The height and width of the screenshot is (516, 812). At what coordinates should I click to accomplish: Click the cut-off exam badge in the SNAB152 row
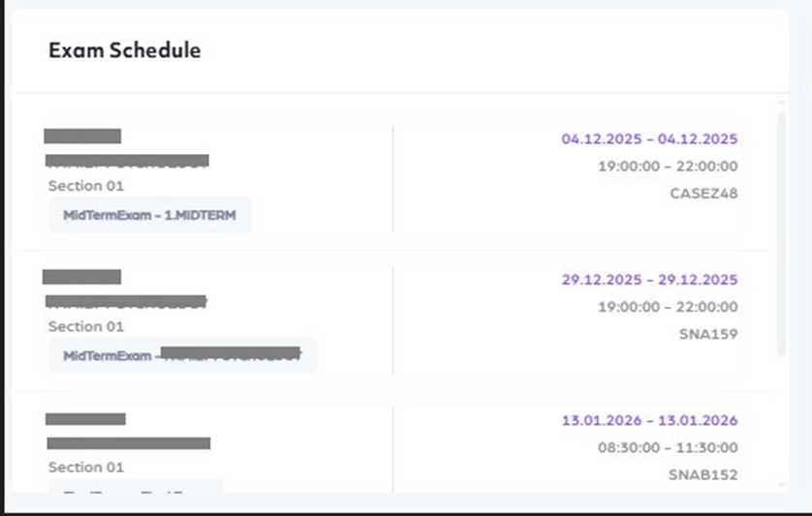(136, 486)
